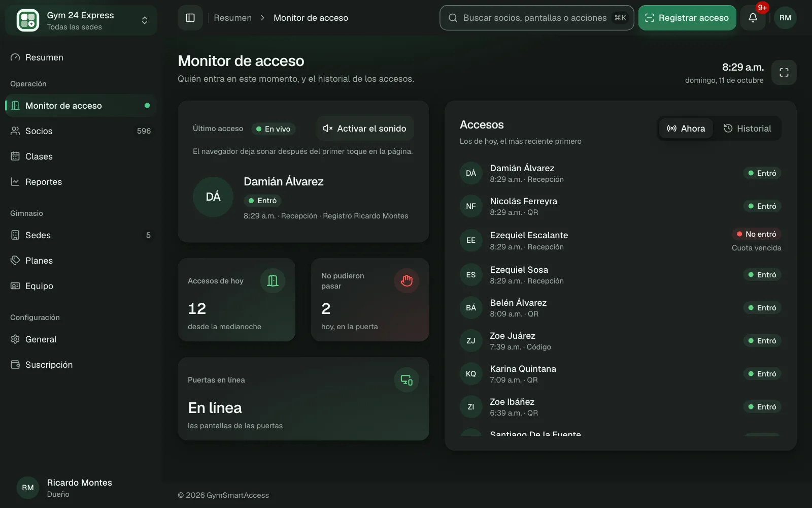Open General settings in the sidebar
The image size is (812, 508).
81,339
